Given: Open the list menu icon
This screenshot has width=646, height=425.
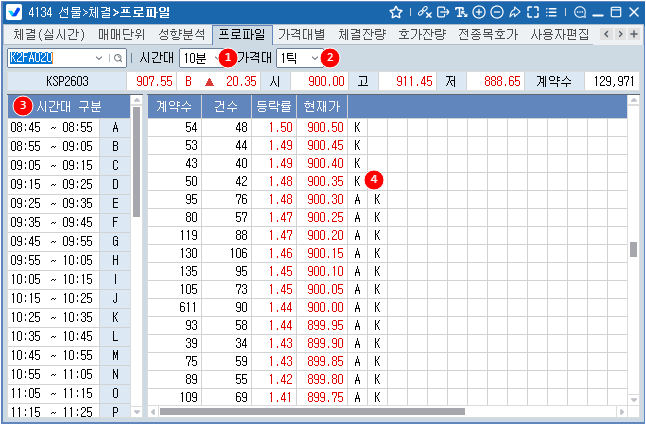Looking at the screenshot, I should click(551, 11).
